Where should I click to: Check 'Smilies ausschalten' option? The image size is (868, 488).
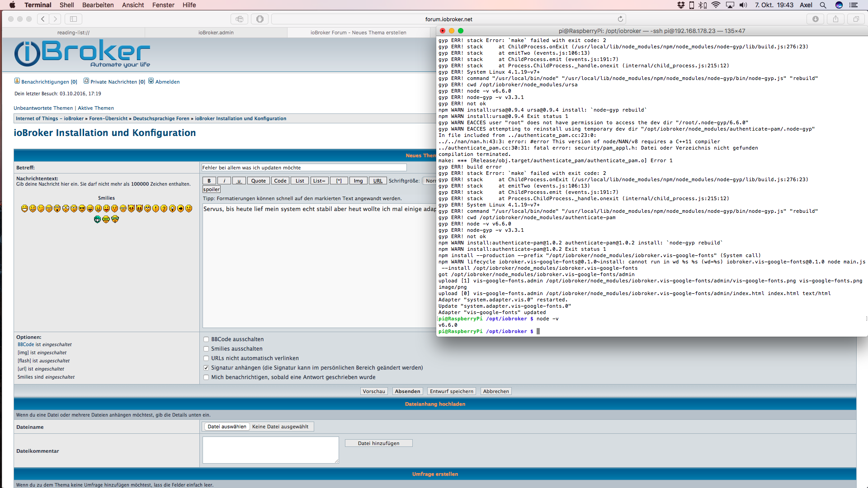tap(206, 349)
